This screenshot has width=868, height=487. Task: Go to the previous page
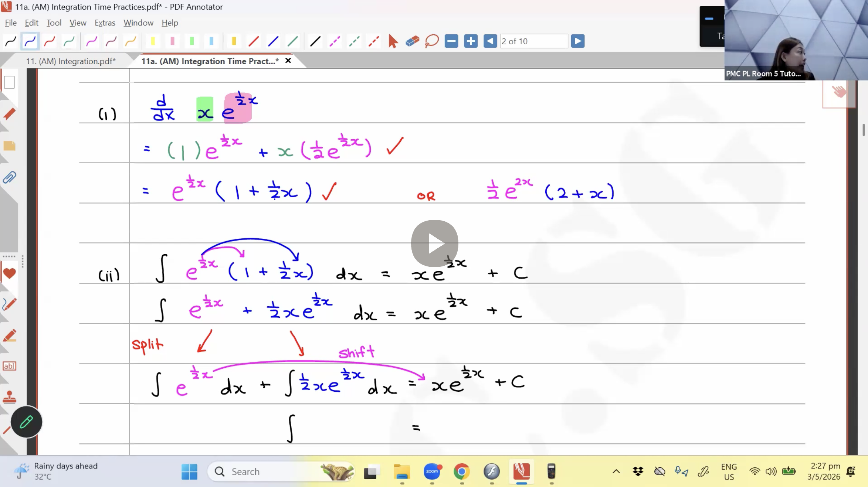pos(491,41)
